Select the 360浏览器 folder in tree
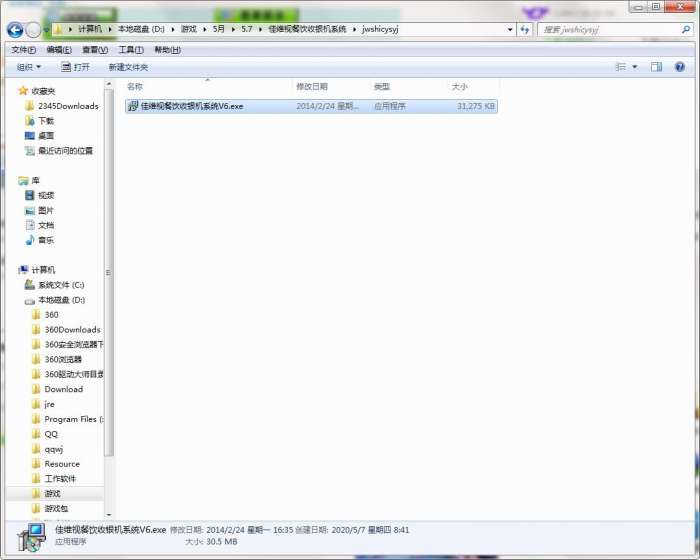Screen dimensions: 700x560 tap(63, 359)
